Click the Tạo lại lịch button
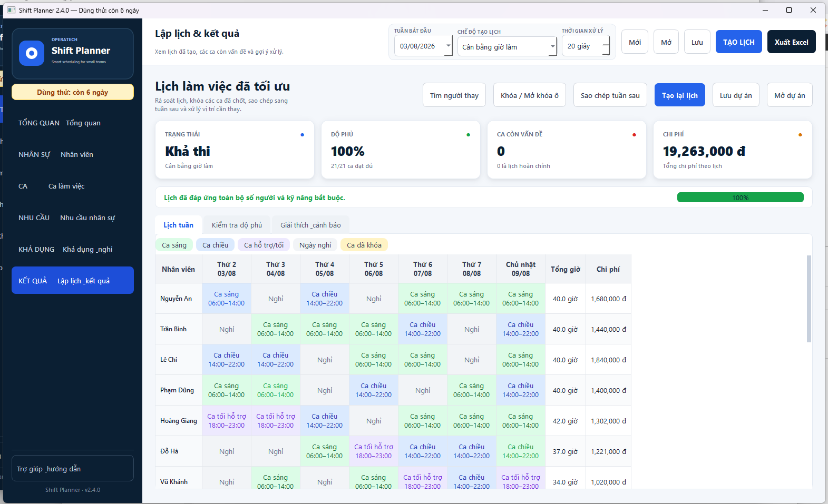Viewport: 828px width, 504px height. pos(679,95)
